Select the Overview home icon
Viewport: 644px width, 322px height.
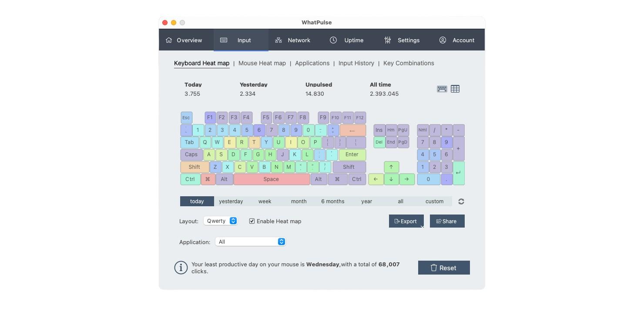coord(169,40)
